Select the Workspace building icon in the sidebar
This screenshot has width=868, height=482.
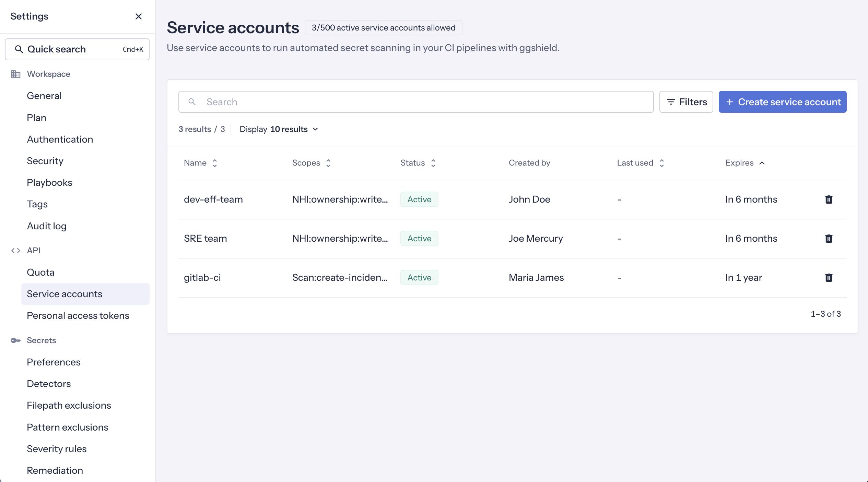16,74
